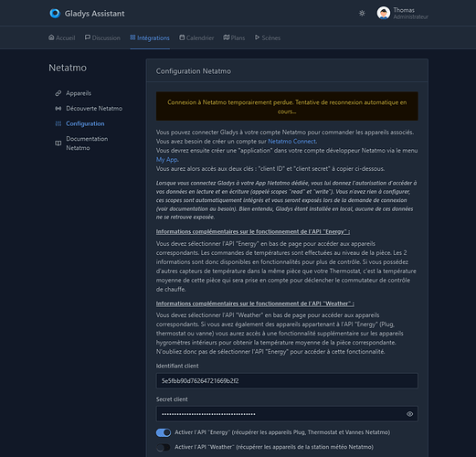Click the Accueil home icon
This screenshot has height=457, width=476.
tap(51, 37)
